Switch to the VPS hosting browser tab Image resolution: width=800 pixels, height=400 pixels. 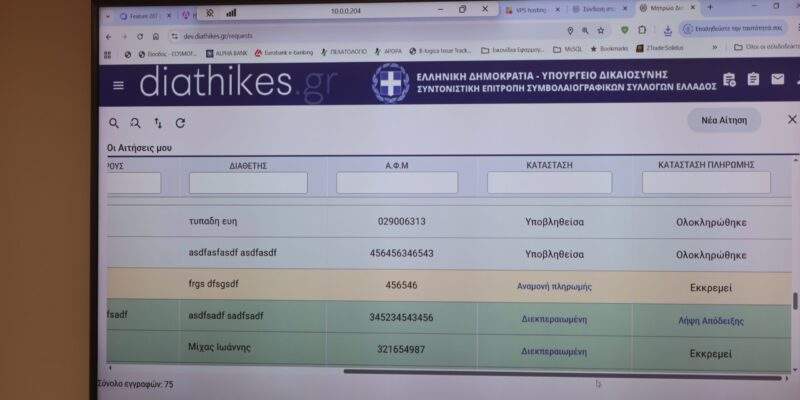pyautogui.click(x=528, y=9)
